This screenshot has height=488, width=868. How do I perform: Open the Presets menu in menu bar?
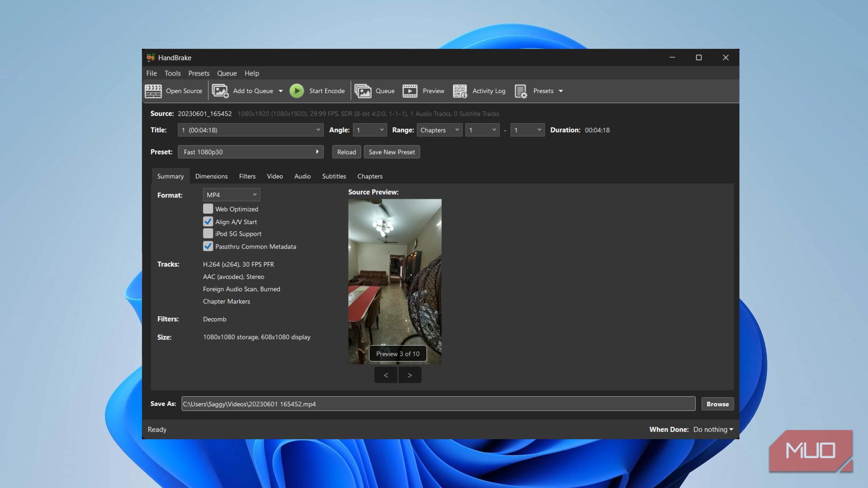(x=199, y=73)
